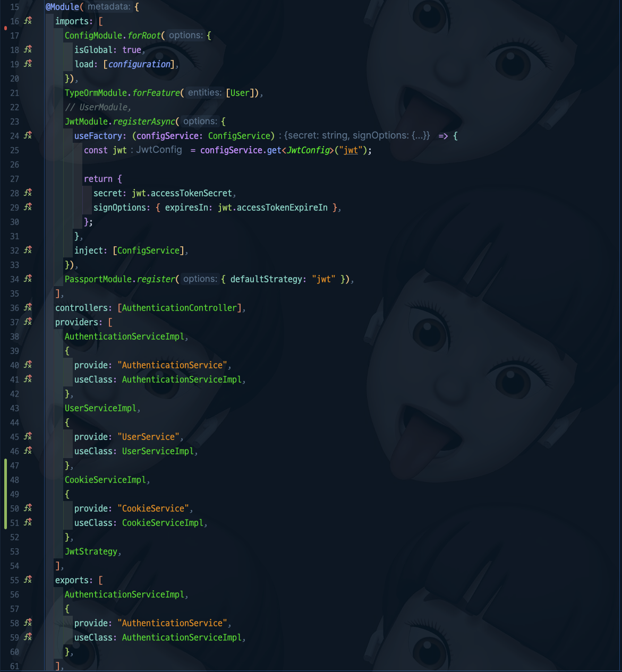Click UserServiceImpl on line 43
This screenshot has height=672, width=622.
point(100,408)
